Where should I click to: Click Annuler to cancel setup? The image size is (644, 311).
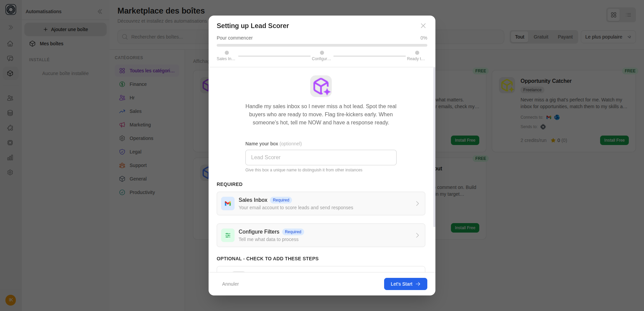coord(231,284)
